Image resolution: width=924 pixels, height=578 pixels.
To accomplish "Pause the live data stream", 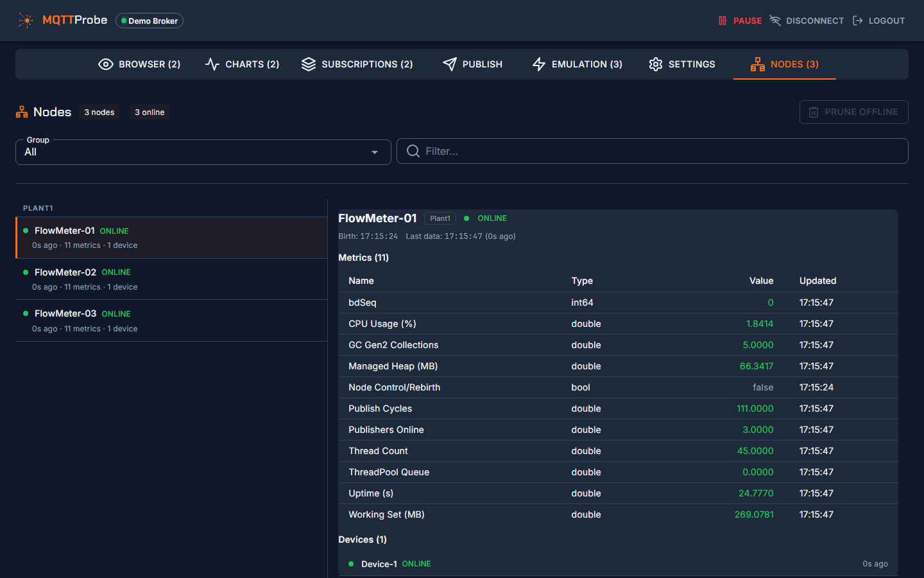I will coord(740,21).
